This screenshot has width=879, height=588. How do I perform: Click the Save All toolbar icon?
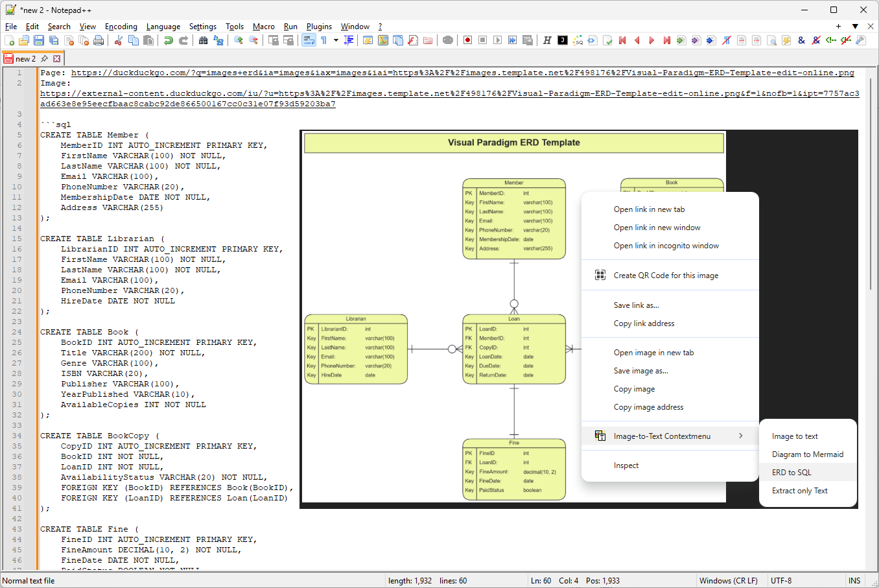(x=54, y=40)
